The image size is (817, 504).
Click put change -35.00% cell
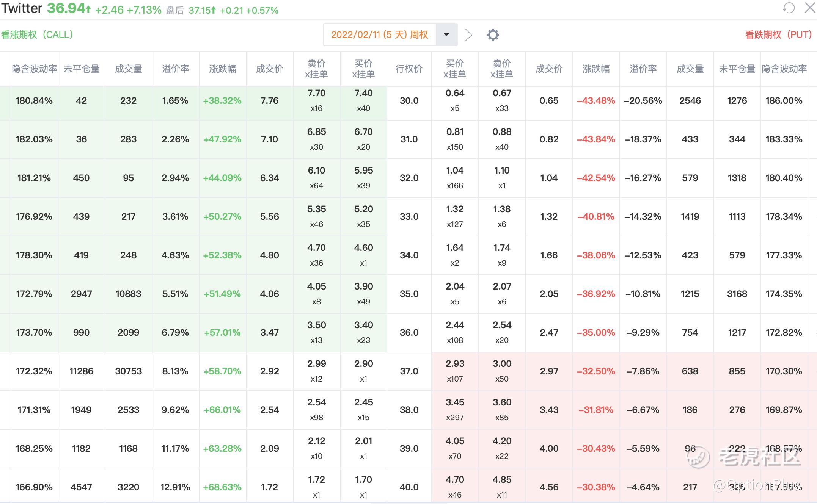coord(596,333)
